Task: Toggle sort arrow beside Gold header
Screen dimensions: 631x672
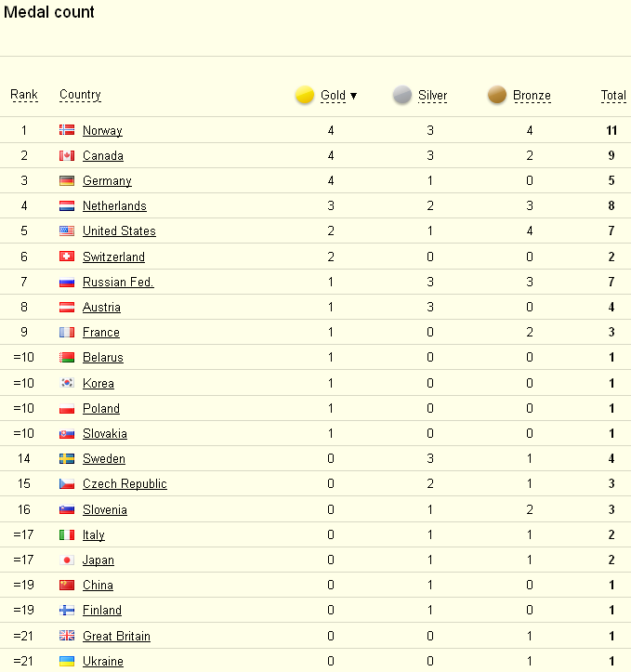Action: pos(353,96)
